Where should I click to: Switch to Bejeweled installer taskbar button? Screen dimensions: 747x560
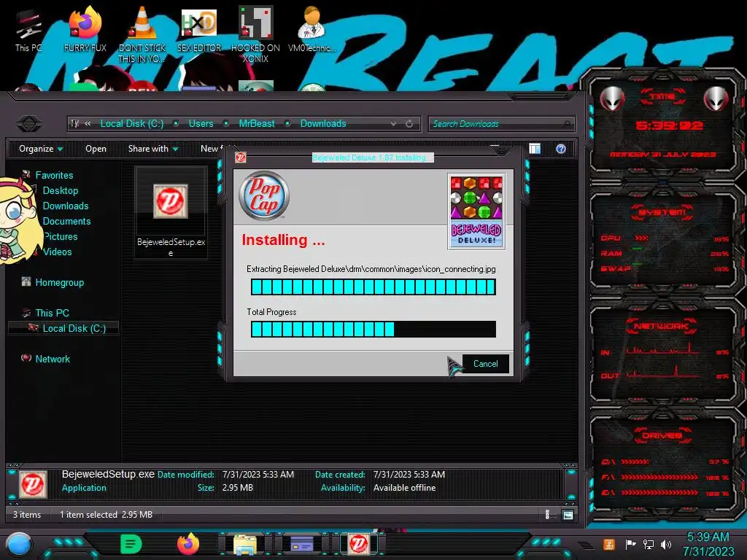coord(358,544)
